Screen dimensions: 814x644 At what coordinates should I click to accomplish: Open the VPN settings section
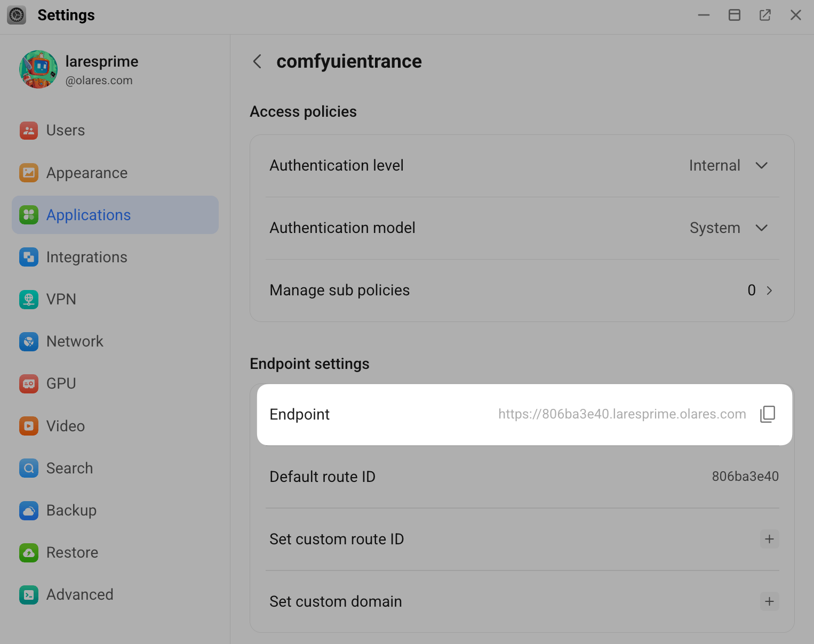pos(61,299)
